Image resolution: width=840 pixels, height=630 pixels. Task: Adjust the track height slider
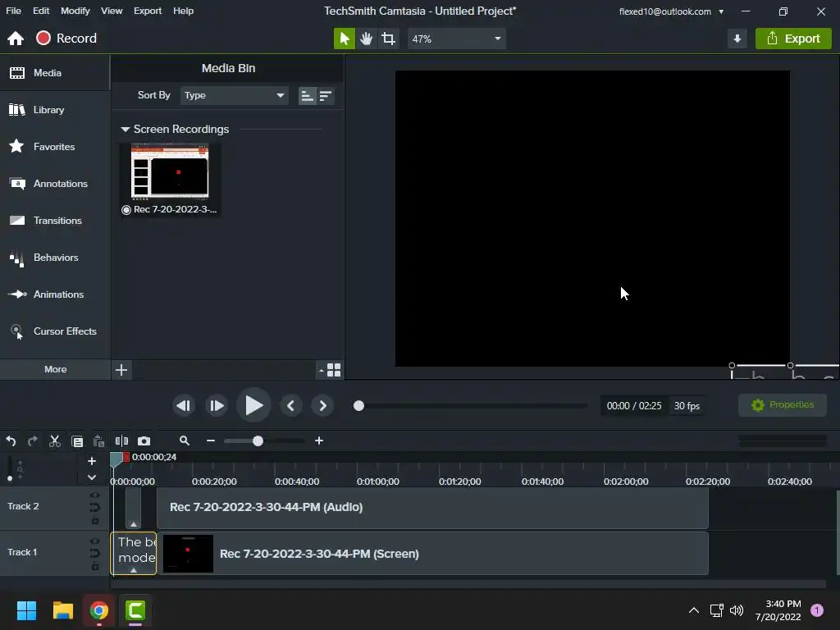point(10,478)
